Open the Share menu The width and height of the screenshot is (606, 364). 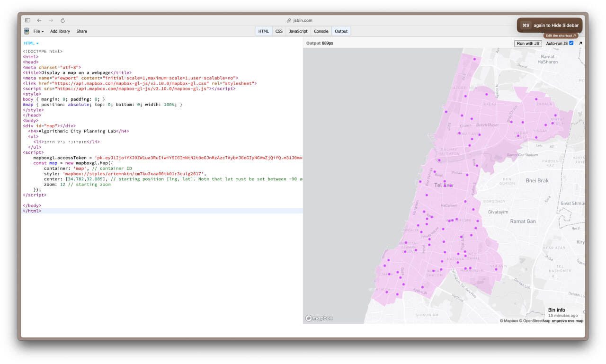(81, 31)
